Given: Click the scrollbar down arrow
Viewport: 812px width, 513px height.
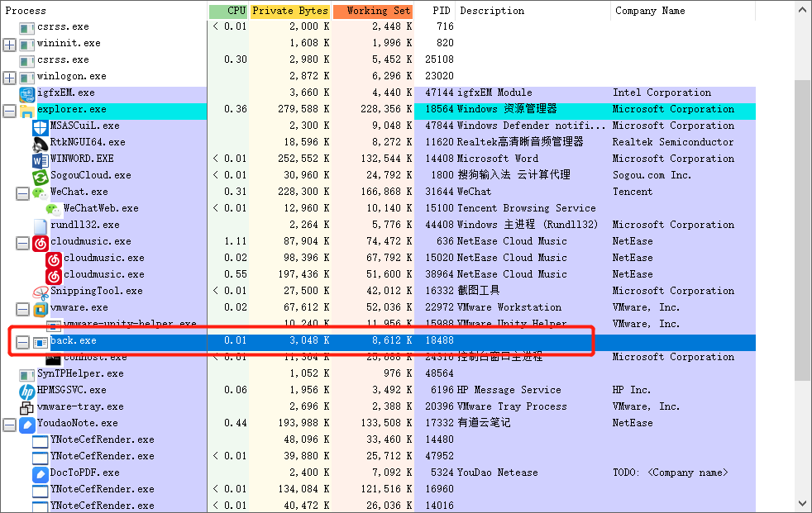Looking at the screenshot, I should pos(803,504).
